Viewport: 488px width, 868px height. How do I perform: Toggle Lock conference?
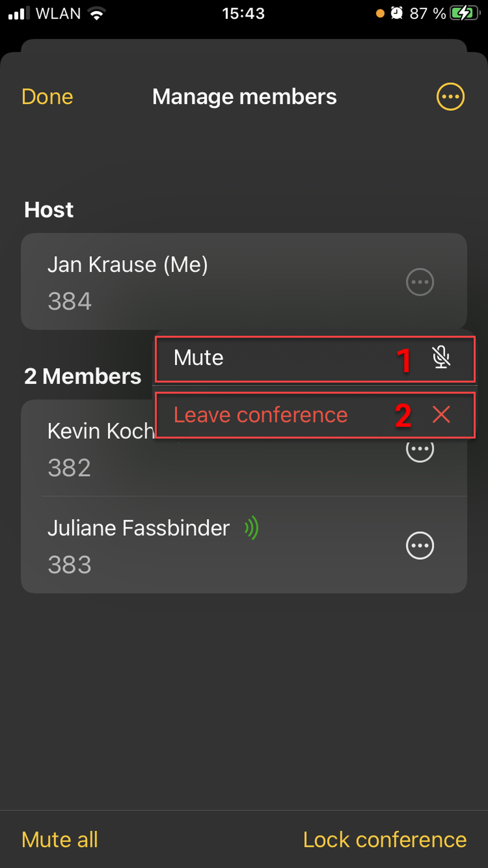pos(385,839)
